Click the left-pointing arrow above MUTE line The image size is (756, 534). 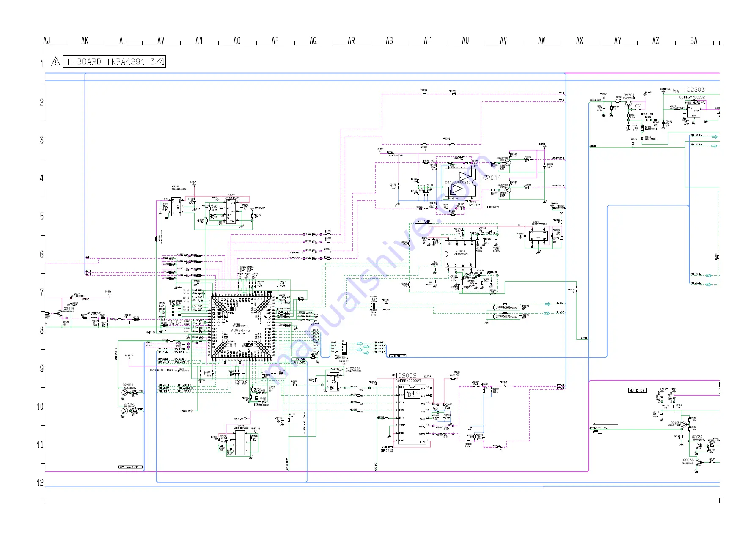[605, 424]
